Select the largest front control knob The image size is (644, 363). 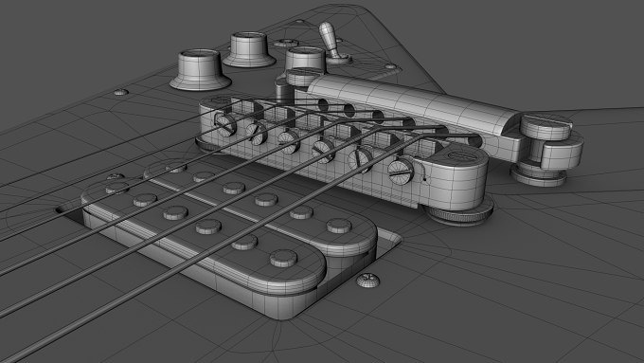pos(200,70)
